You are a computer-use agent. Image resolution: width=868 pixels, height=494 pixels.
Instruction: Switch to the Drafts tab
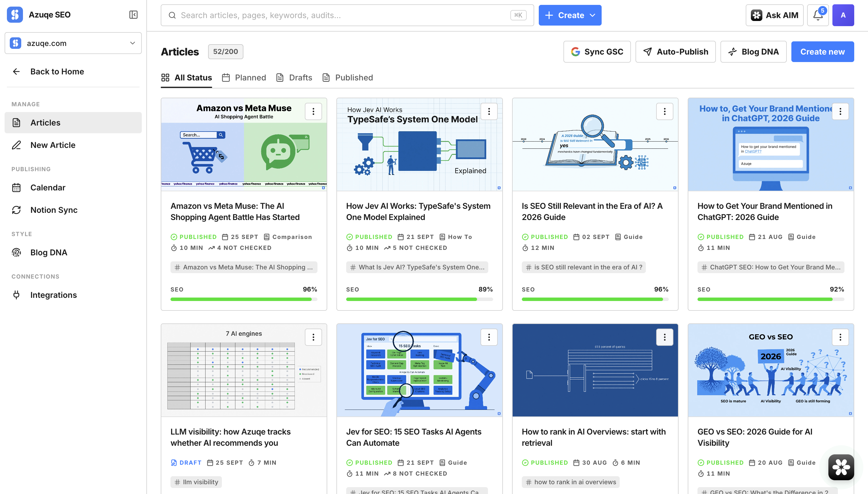tap(294, 78)
